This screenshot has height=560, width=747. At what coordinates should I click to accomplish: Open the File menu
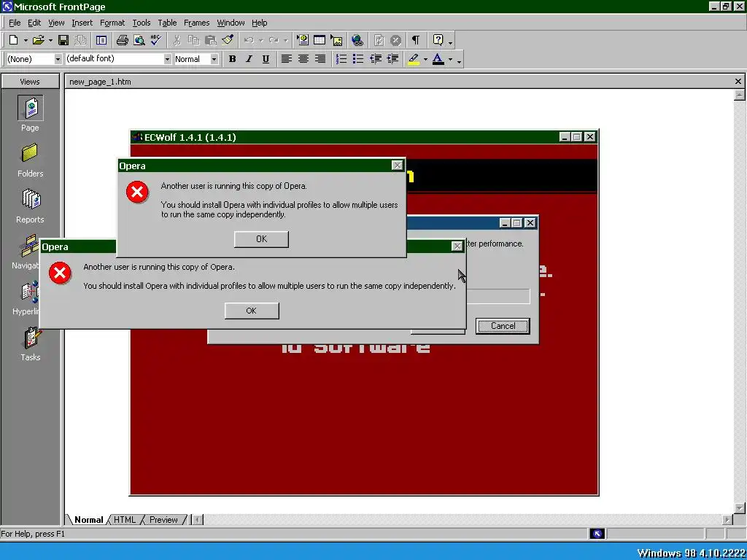[x=15, y=23]
